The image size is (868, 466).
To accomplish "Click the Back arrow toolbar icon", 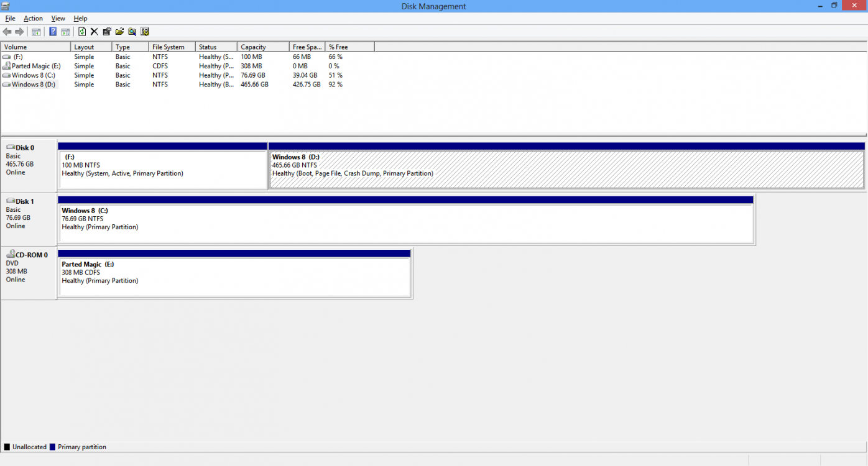I will click(x=7, y=32).
